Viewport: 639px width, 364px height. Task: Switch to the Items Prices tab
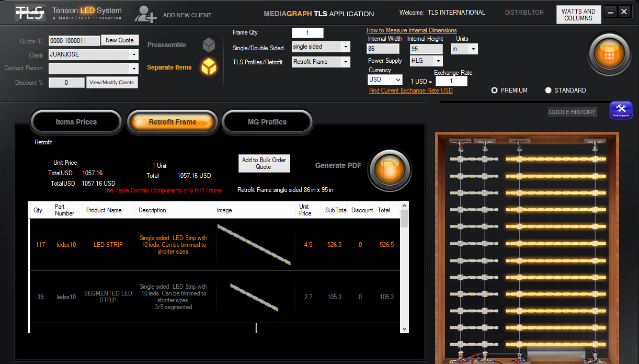click(76, 122)
